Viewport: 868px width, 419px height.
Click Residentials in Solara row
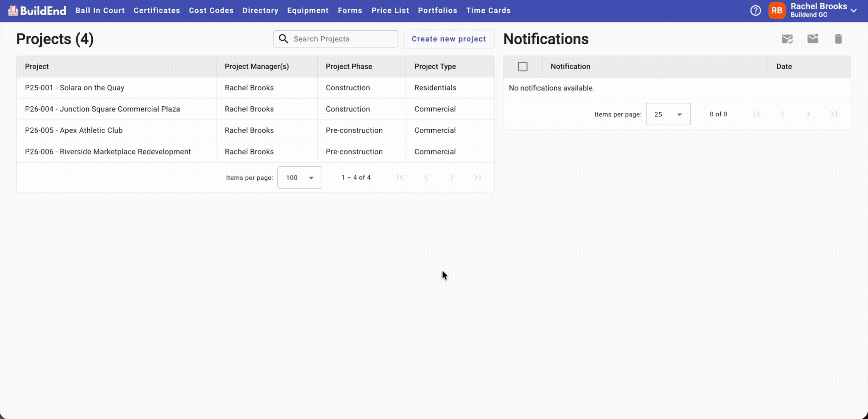click(x=435, y=88)
